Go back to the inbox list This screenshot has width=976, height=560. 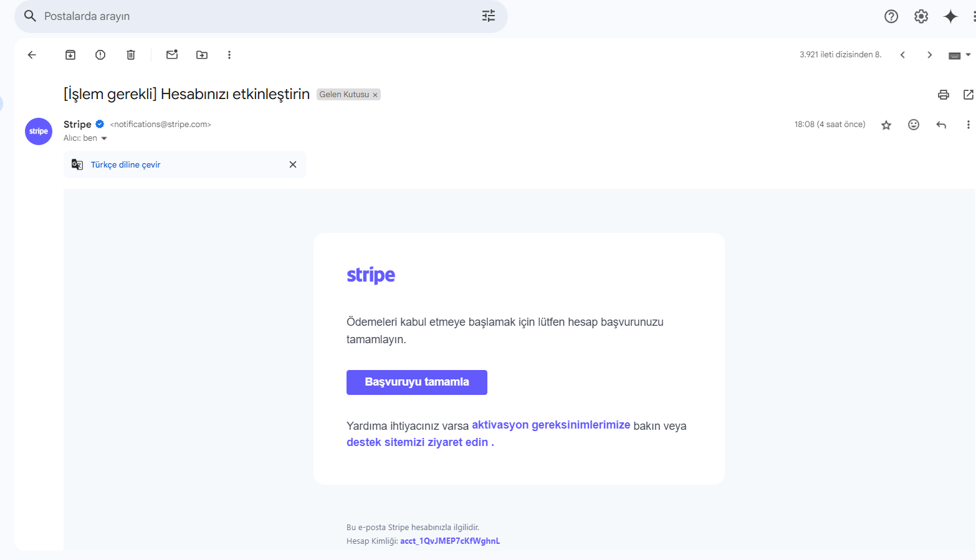(x=32, y=55)
